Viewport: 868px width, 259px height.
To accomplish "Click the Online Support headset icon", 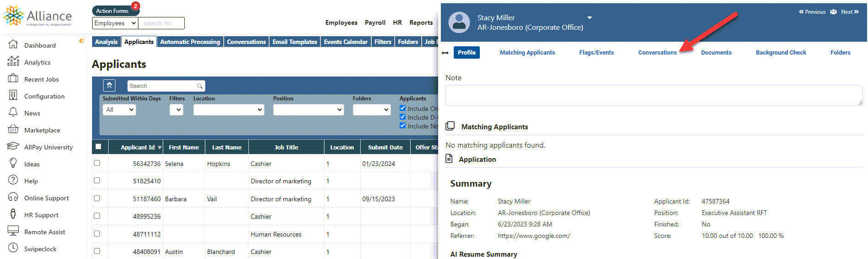I will (13, 197).
